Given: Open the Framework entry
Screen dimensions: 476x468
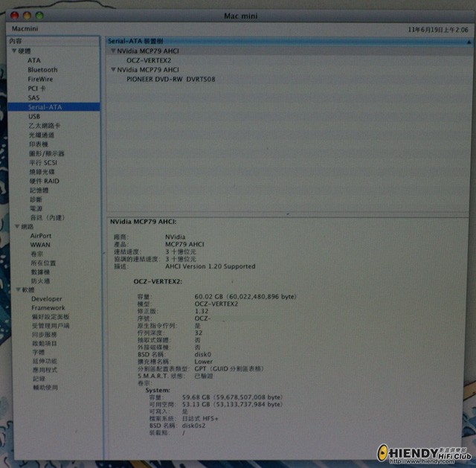Looking at the screenshot, I should (x=48, y=307).
